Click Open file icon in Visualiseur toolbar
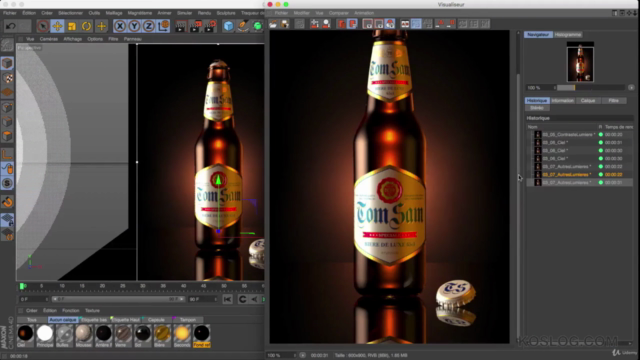This screenshot has height=360, width=640. pyautogui.click(x=273, y=24)
